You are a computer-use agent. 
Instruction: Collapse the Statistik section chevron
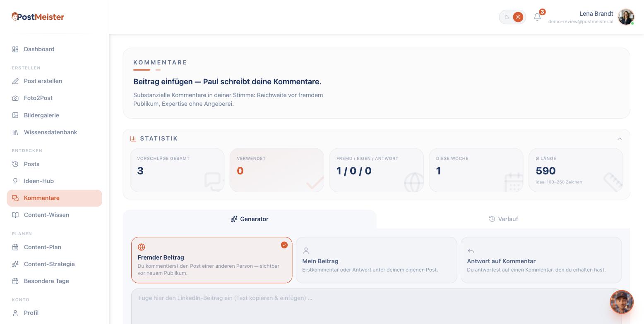[620, 139]
